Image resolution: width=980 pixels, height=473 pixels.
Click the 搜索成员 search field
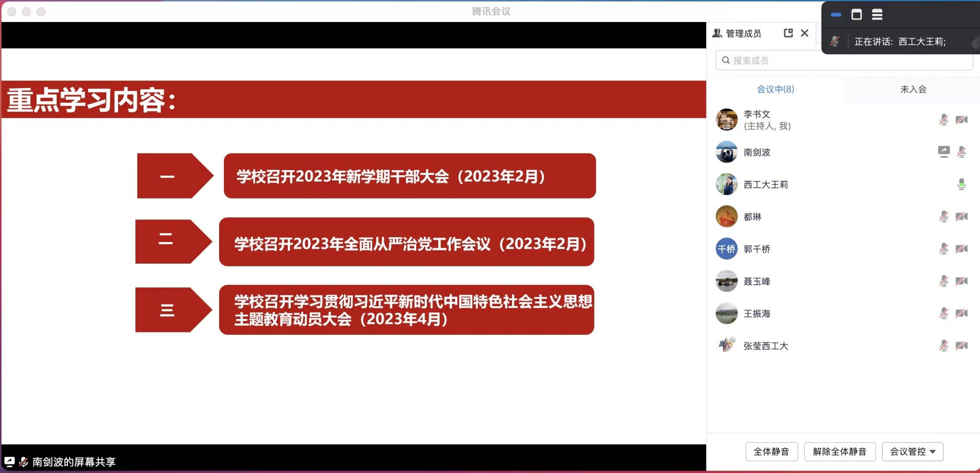coord(844,61)
